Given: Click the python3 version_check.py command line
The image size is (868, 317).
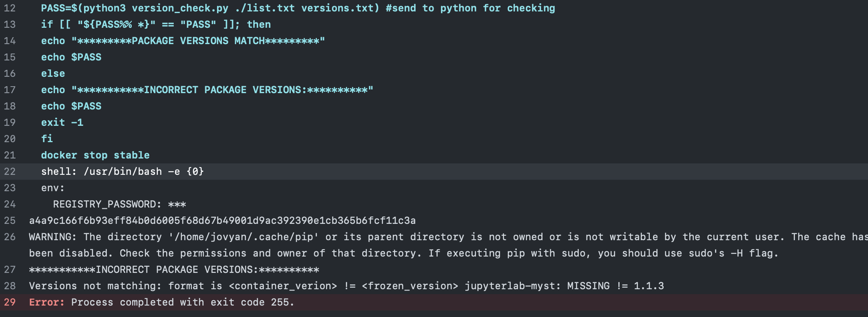Looking at the screenshot, I should pyautogui.click(x=298, y=8).
